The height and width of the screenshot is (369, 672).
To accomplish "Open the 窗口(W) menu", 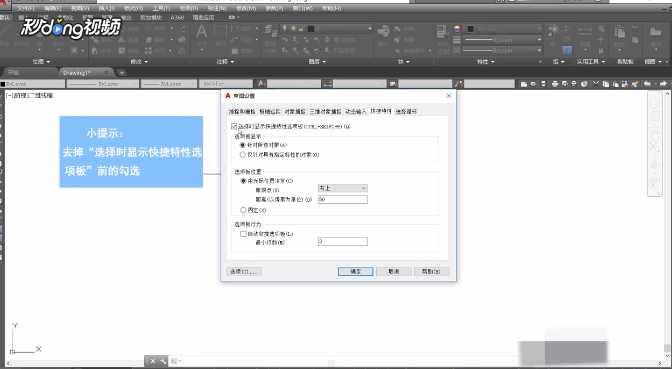I will pos(303,8).
